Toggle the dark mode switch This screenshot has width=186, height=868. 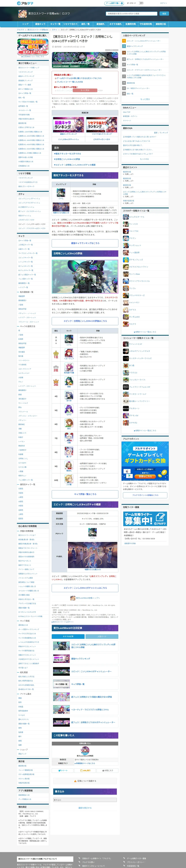(141, 3)
